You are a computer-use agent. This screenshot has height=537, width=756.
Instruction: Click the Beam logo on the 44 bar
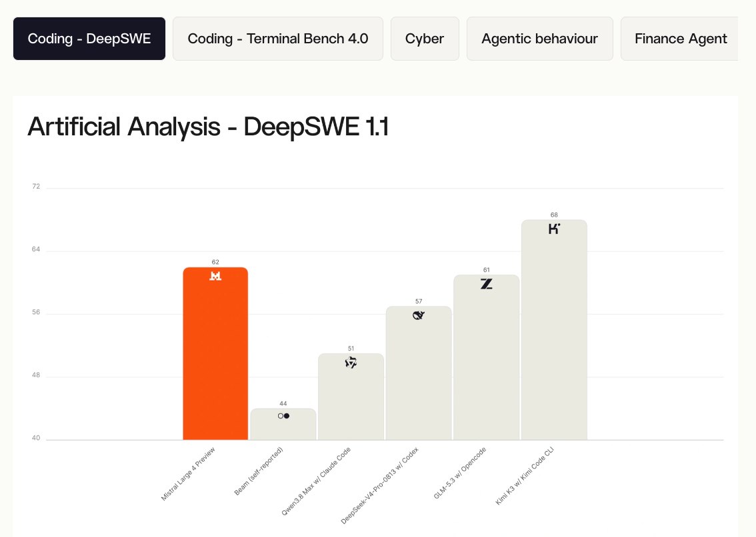pos(283,416)
